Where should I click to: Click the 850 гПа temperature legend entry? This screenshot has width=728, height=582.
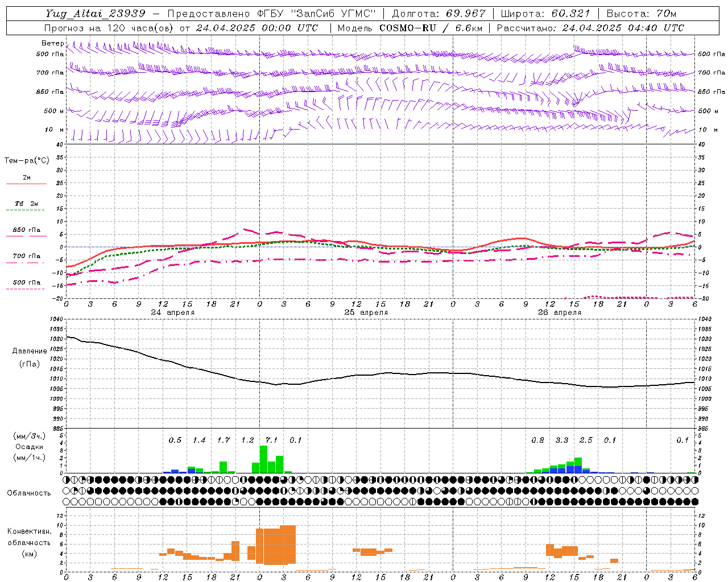click(26, 230)
